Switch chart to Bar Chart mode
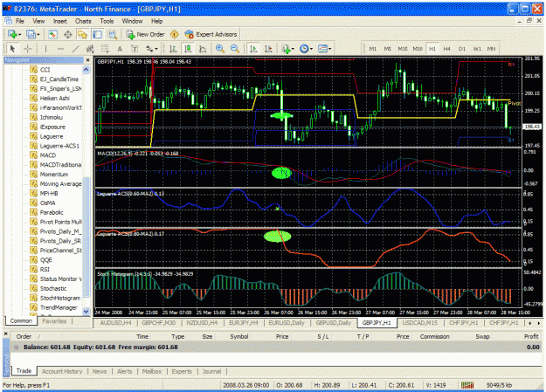546x392 pixels. (x=173, y=49)
